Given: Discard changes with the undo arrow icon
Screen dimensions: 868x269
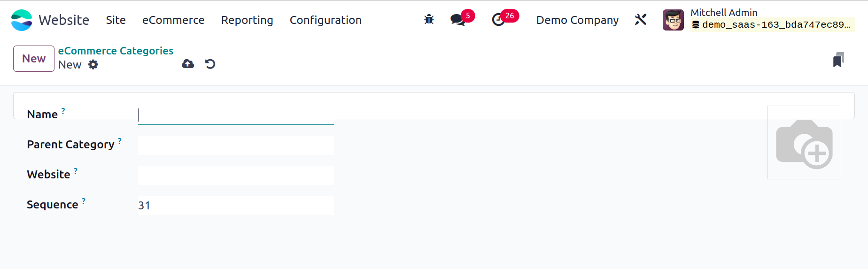Looking at the screenshot, I should click(x=210, y=64).
